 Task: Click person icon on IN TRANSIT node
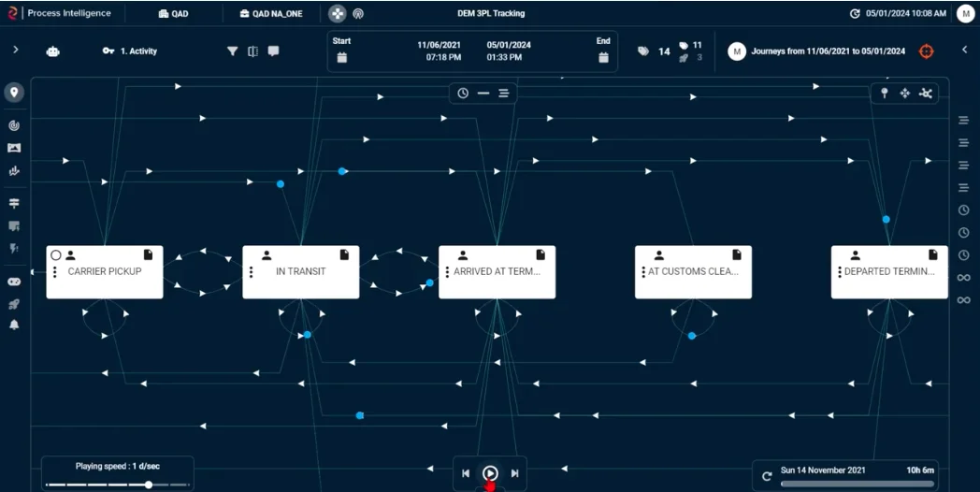267,255
